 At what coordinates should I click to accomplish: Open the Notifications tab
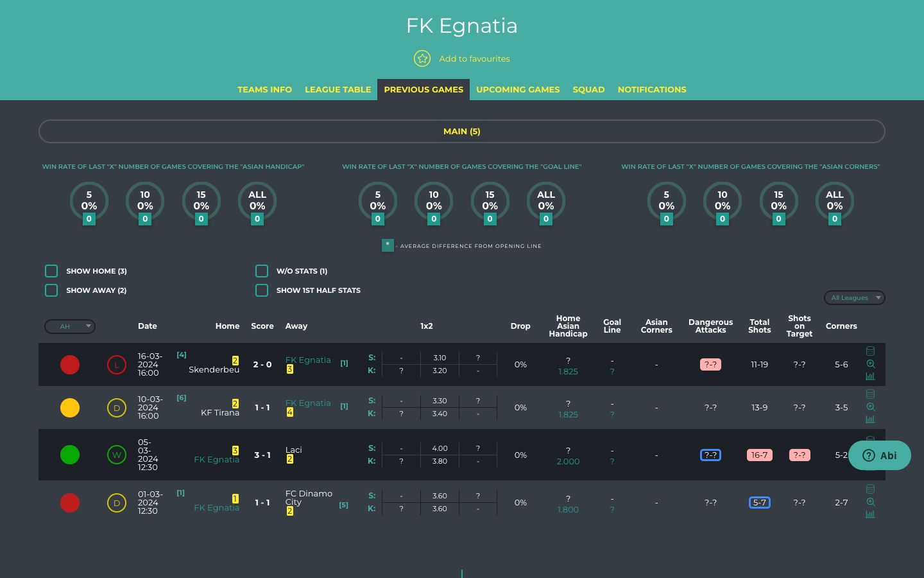click(x=652, y=89)
